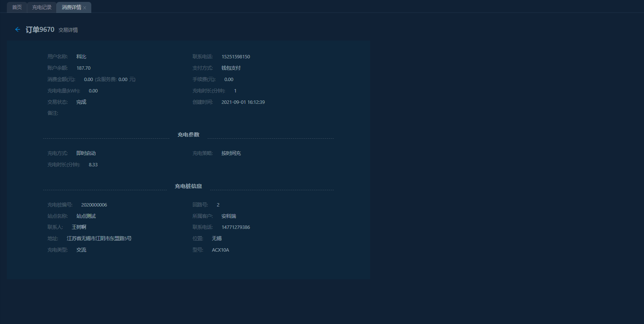Click the transaction status 完成

[81, 102]
